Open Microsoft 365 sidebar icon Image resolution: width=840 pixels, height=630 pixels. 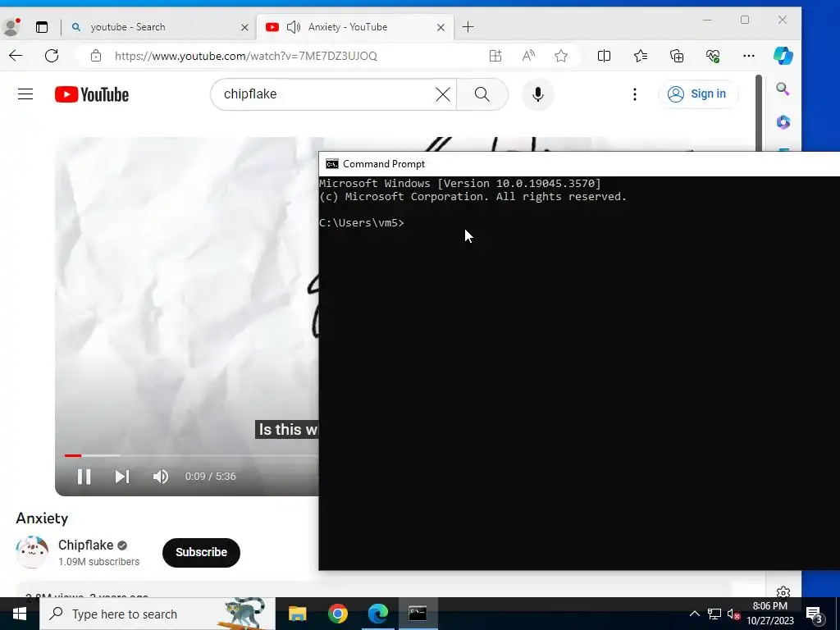[x=783, y=122]
